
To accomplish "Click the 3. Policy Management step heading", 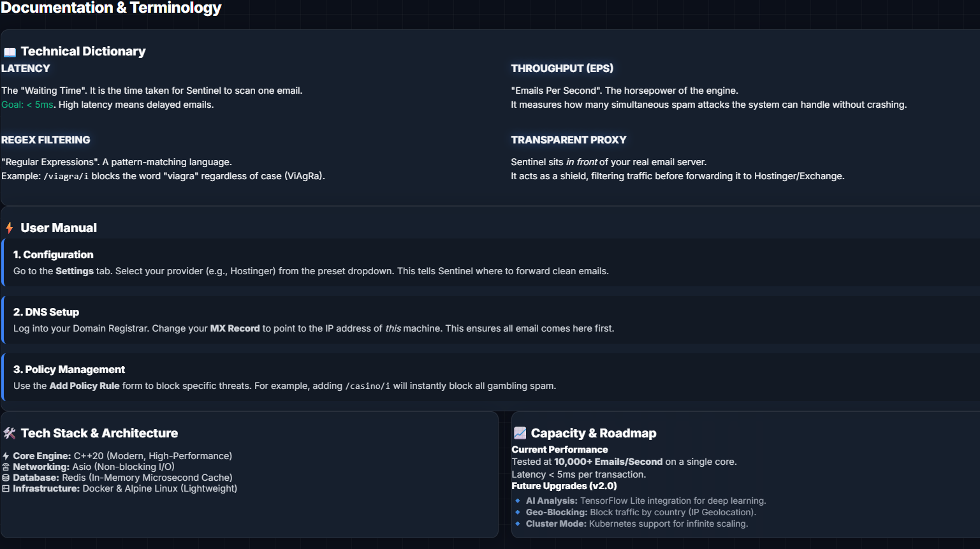I will coord(69,370).
